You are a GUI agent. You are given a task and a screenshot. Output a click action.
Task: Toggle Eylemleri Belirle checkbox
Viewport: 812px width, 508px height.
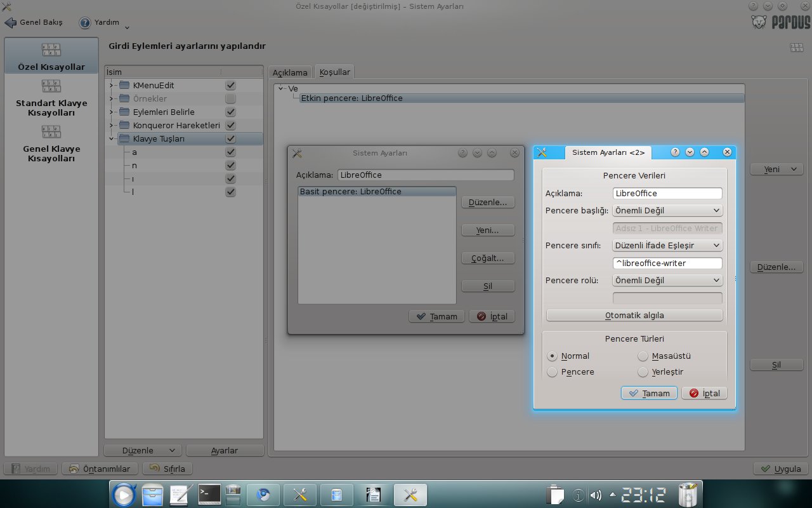coord(230,112)
